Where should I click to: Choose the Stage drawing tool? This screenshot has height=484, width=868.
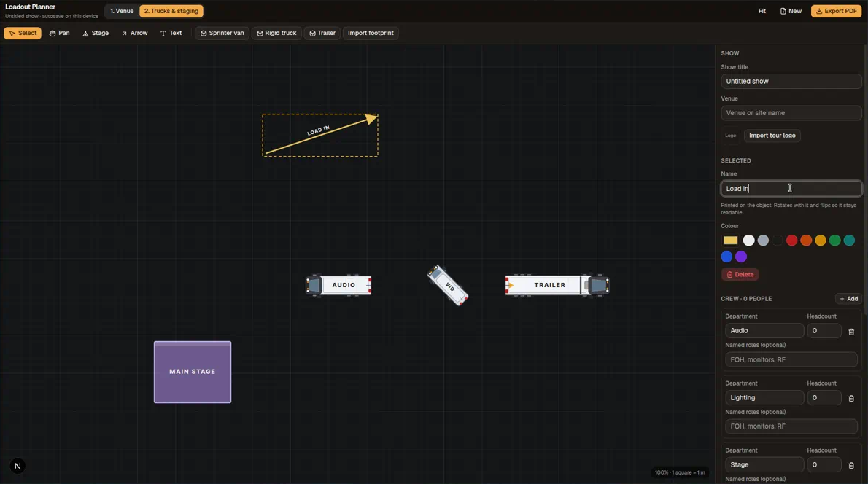click(96, 34)
